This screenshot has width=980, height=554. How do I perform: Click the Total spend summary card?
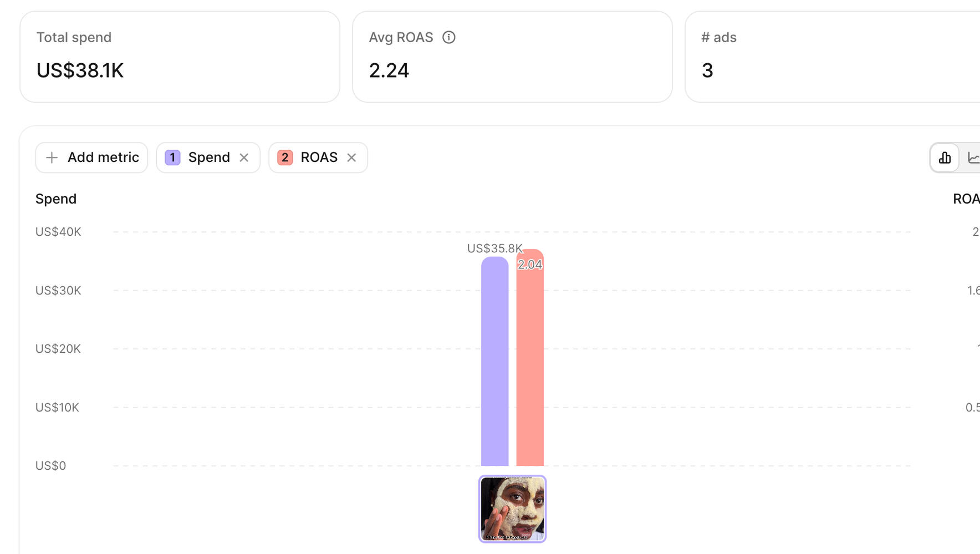(180, 57)
